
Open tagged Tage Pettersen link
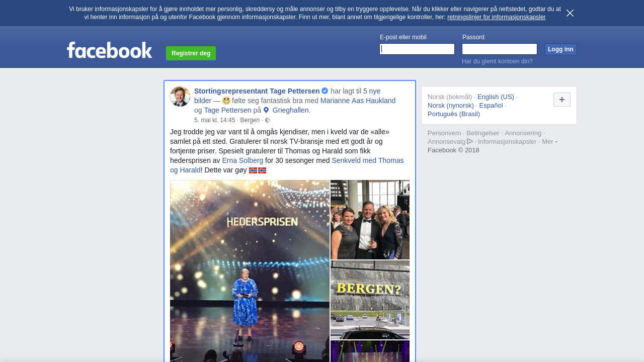pos(227,110)
